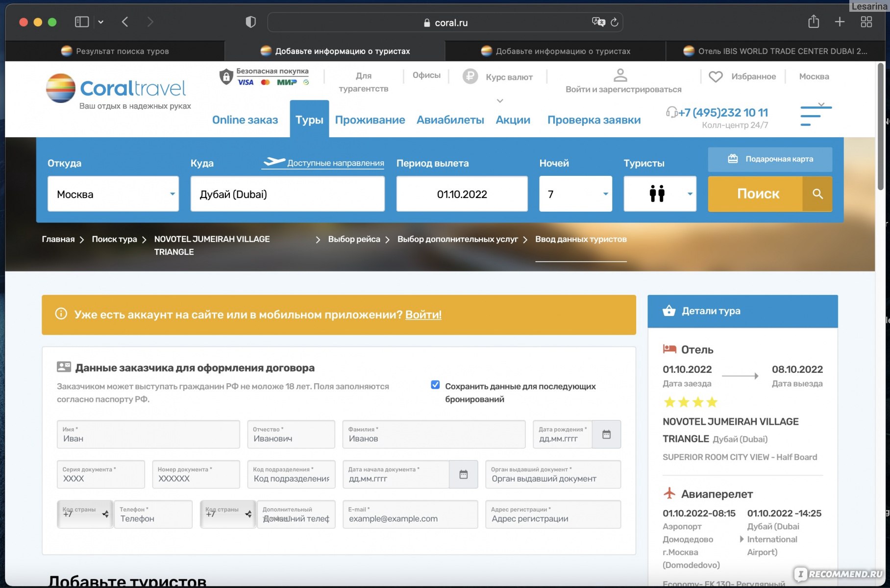Image resolution: width=890 pixels, height=588 pixels.
Task: Open 'Доступные направления' link
Action: [323, 163]
